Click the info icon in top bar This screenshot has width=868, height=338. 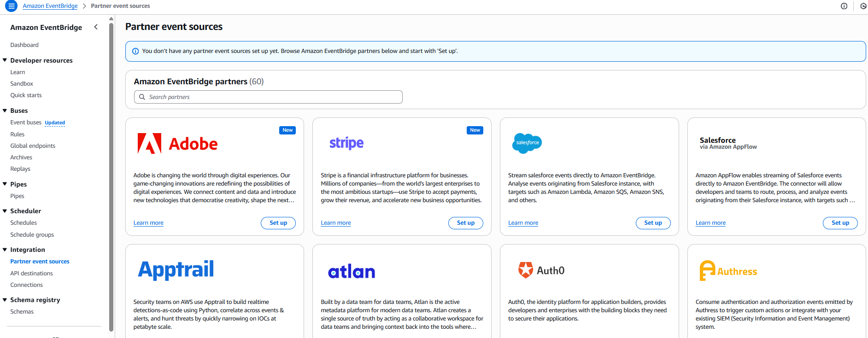pos(844,6)
